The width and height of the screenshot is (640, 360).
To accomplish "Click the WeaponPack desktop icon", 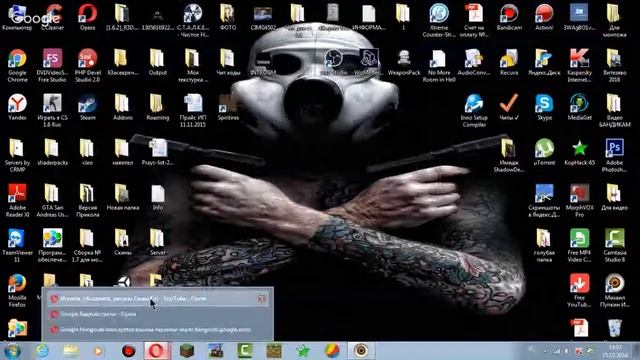I will (404, 62).
